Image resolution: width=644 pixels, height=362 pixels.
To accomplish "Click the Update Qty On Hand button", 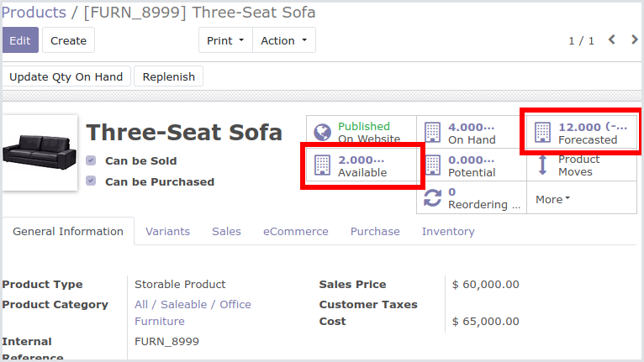I will (66, 76).
